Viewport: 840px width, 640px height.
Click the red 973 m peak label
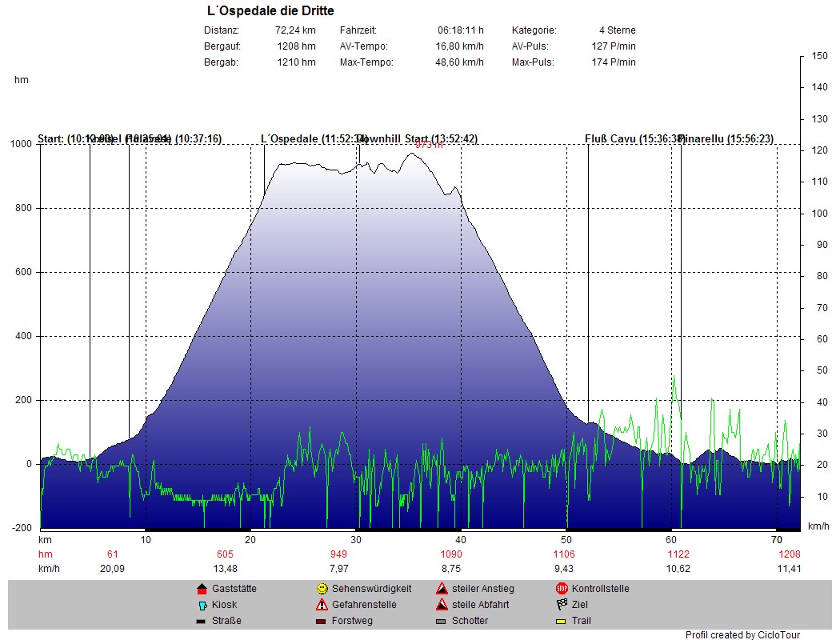(429, 146)
